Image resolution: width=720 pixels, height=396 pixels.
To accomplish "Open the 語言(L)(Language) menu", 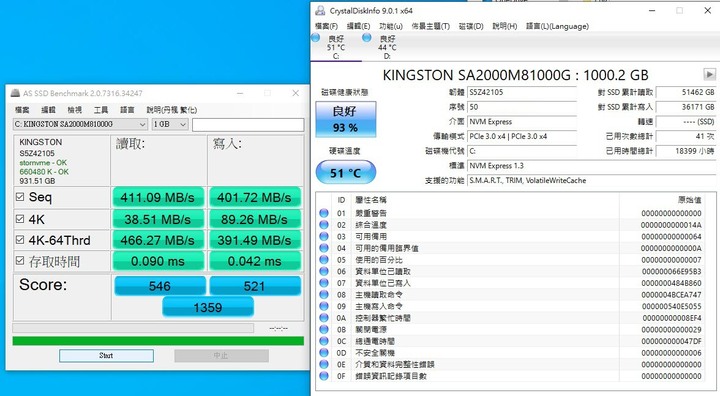I will [557, 26].
